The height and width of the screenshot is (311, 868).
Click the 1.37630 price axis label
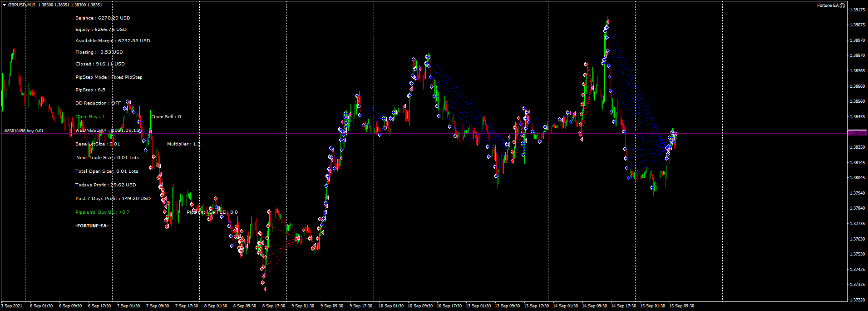[857, 239]
